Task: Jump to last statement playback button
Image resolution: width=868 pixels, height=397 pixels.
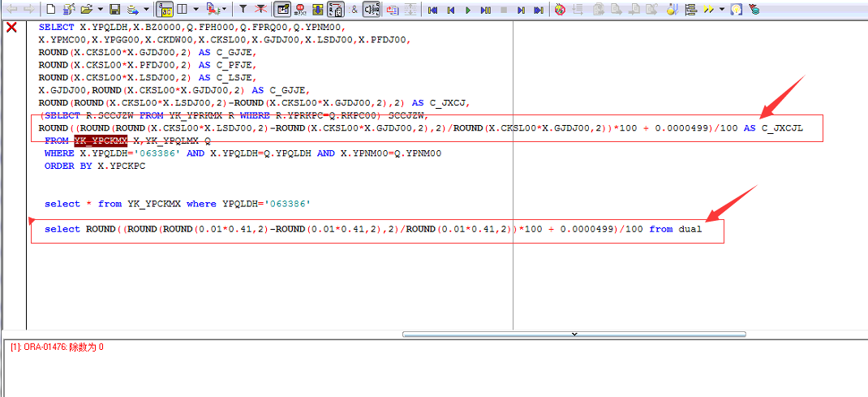Action: coord(539,10)
